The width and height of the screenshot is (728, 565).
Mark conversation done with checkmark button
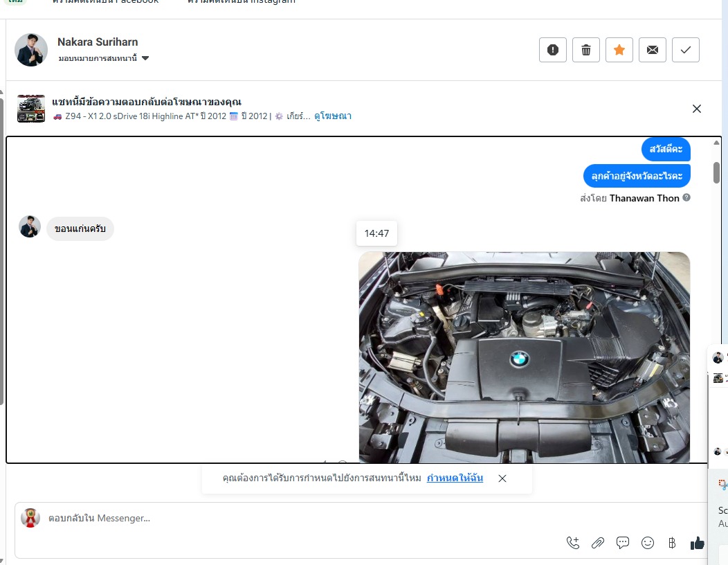pyautogui.click(x=686, y=50)
